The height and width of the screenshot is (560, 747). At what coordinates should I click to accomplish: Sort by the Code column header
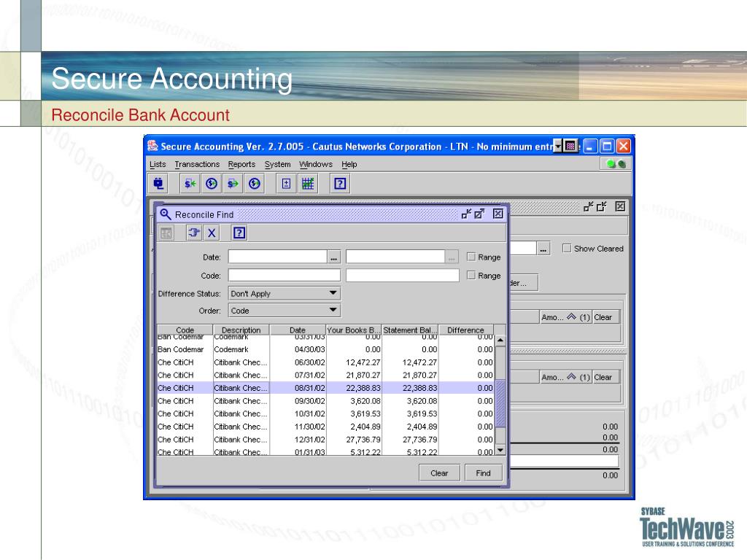(185, 330)
